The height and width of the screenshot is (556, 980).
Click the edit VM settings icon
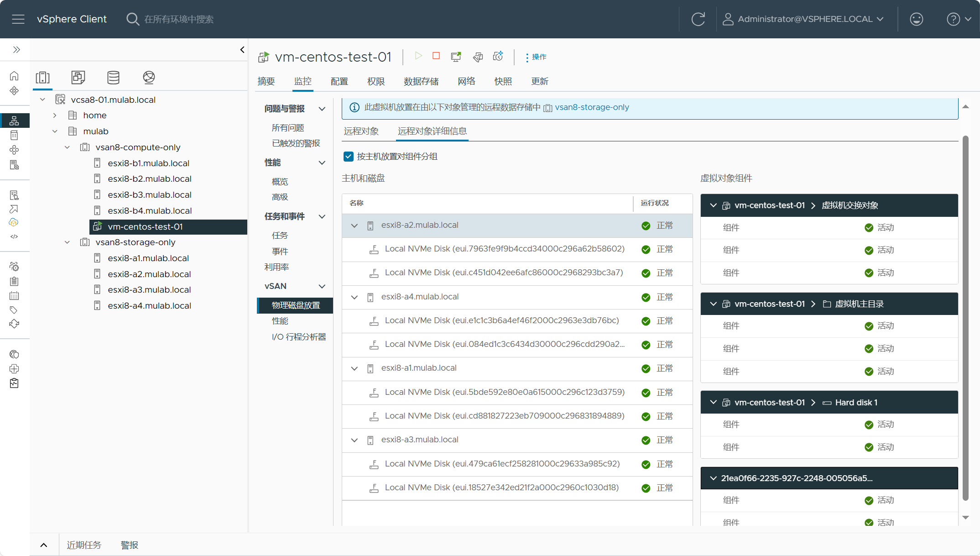tap(478, 57)
